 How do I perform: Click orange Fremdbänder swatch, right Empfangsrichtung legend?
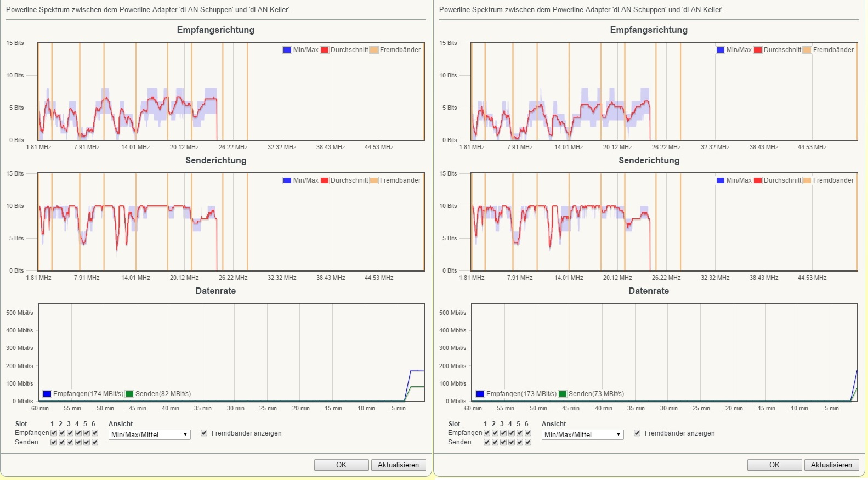click(807, 50)
